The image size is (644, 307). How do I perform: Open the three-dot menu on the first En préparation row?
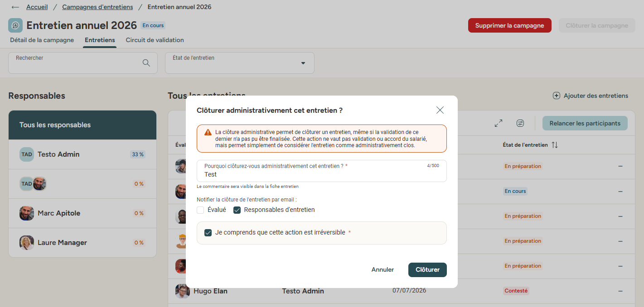point(620,166)
